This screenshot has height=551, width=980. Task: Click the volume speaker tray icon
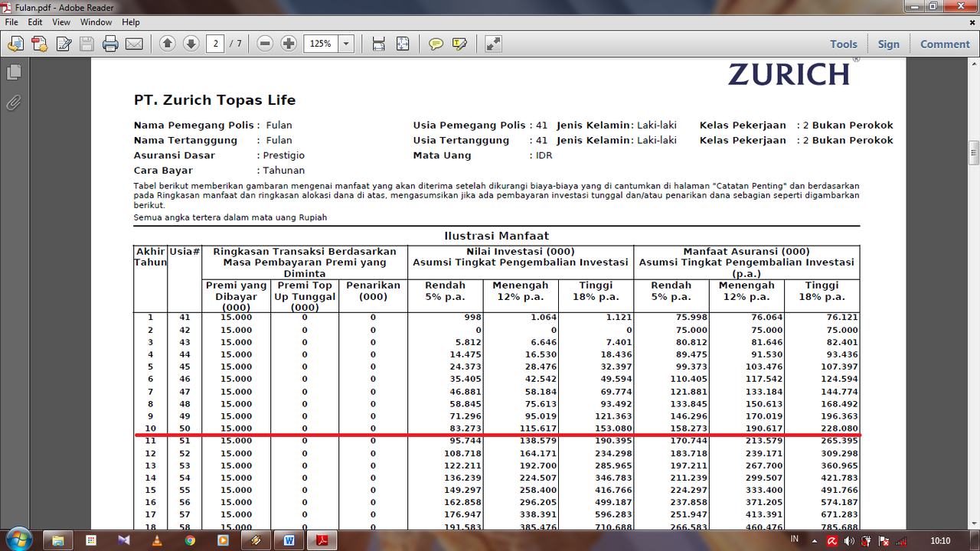(849, 540)
